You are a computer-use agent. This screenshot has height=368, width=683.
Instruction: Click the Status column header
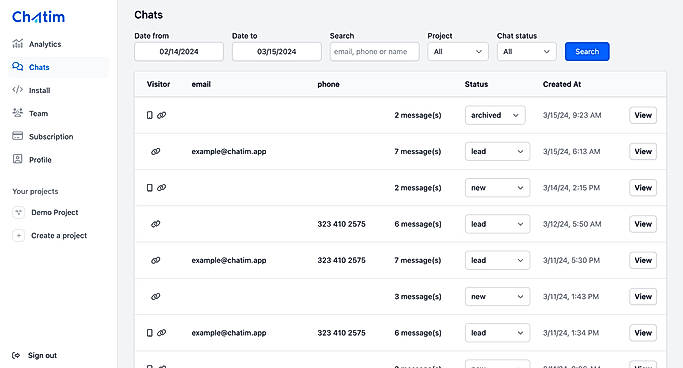click(x=476, y=84)
